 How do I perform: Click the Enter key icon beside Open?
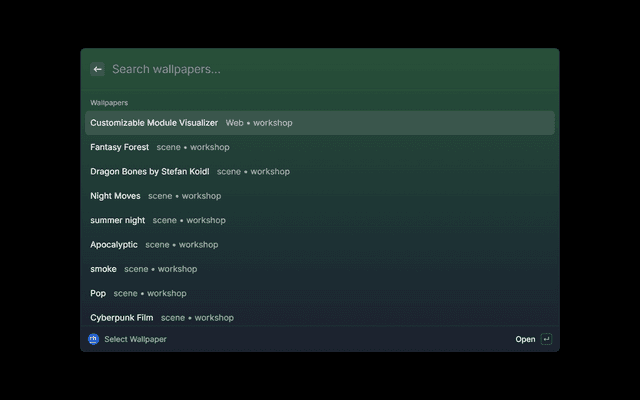[546, 339]
